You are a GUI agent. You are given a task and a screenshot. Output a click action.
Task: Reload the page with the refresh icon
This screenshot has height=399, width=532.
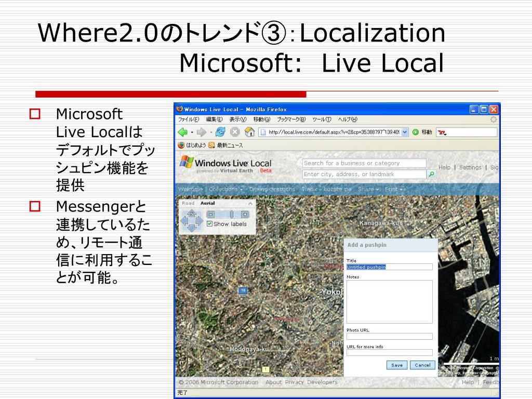(x=220, y=132)
